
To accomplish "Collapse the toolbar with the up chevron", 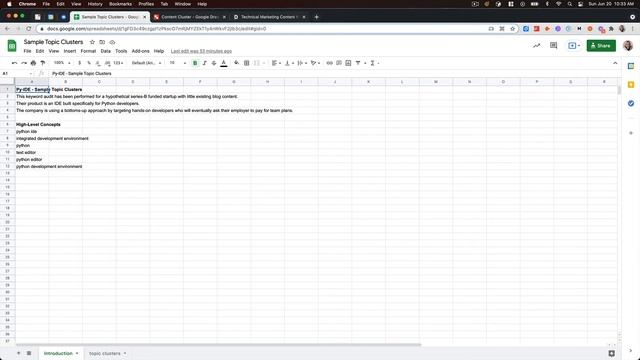I will point(615,63).
